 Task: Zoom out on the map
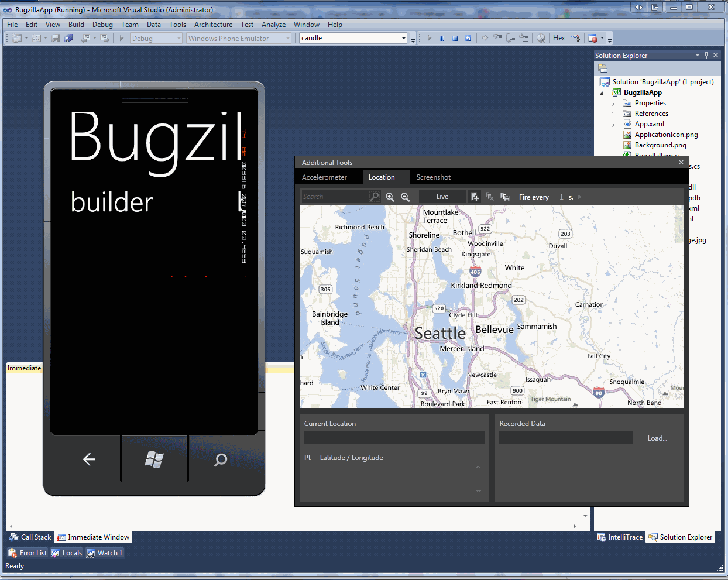pyautogui.click(x=405, y=197)
